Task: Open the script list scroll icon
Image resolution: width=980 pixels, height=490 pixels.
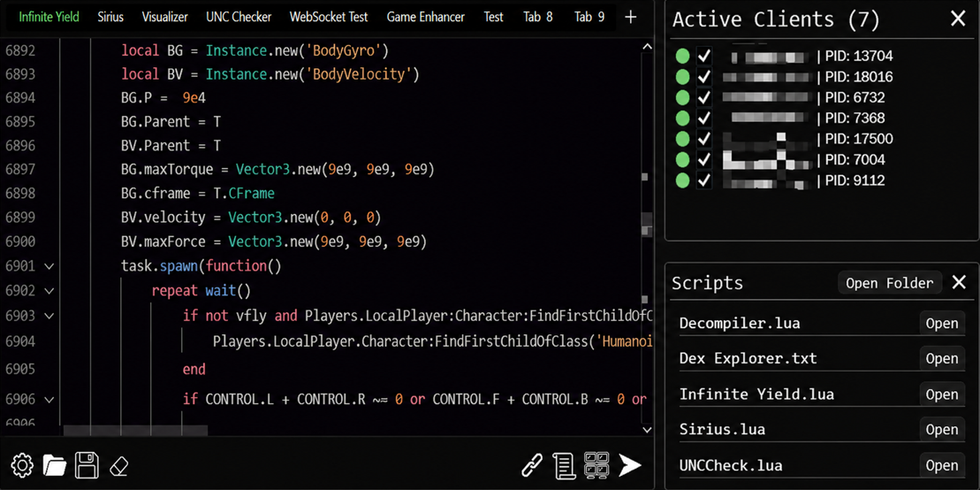Action: [564, 465]
